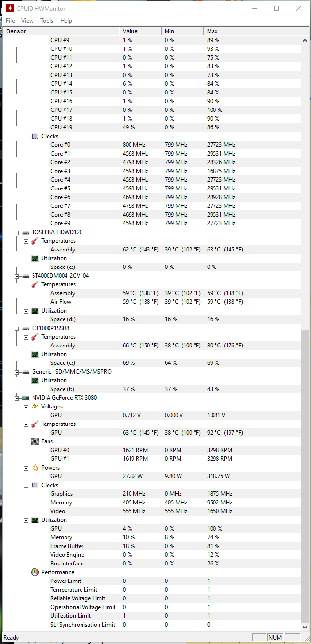Click the CT1000P1SSD8 drive icon

(26, 328)
